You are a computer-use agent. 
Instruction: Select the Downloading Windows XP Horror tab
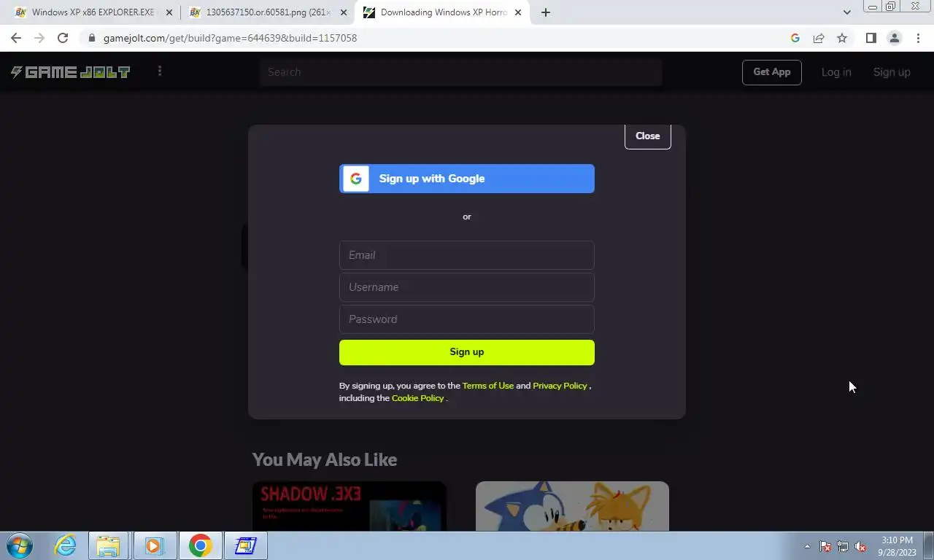[443, 12]
